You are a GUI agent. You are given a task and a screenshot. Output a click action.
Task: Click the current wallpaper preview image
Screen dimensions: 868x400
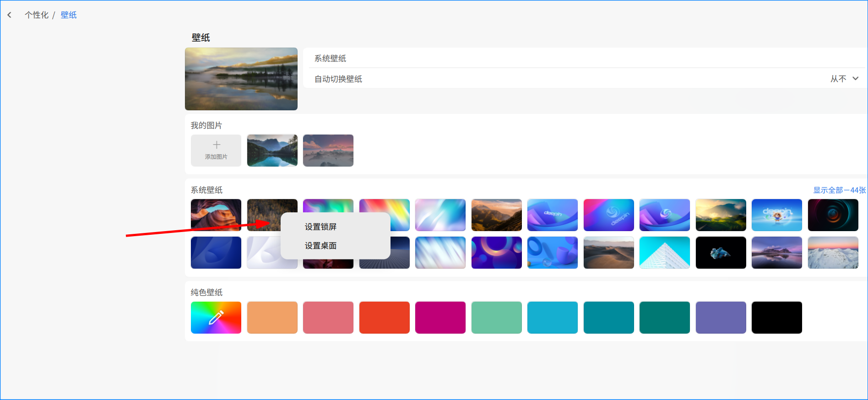click(x=241, y=79)
